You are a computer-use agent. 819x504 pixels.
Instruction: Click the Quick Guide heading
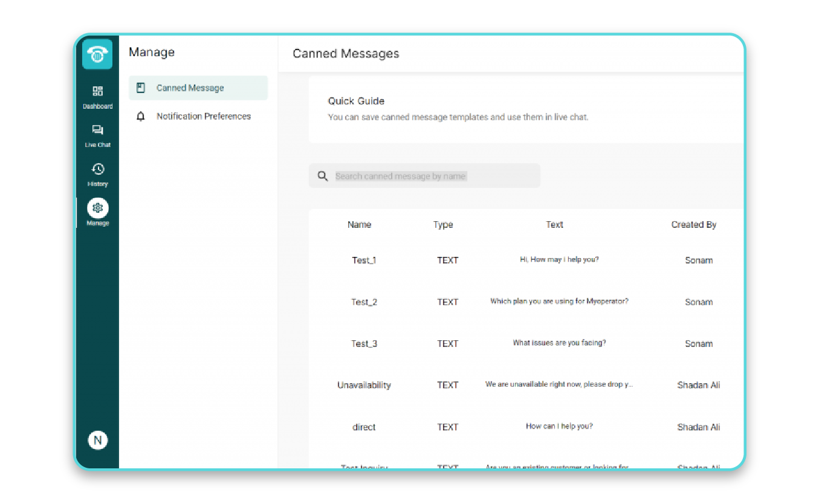point(356,101)
